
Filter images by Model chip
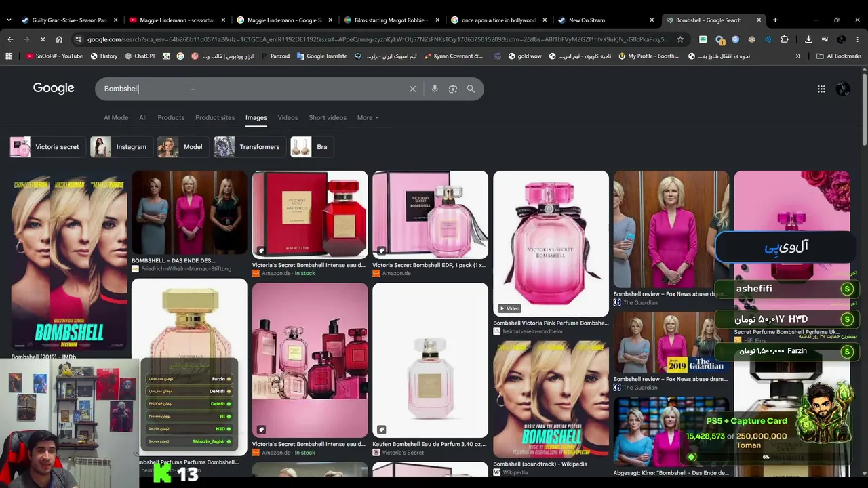[x=183, y=147]
